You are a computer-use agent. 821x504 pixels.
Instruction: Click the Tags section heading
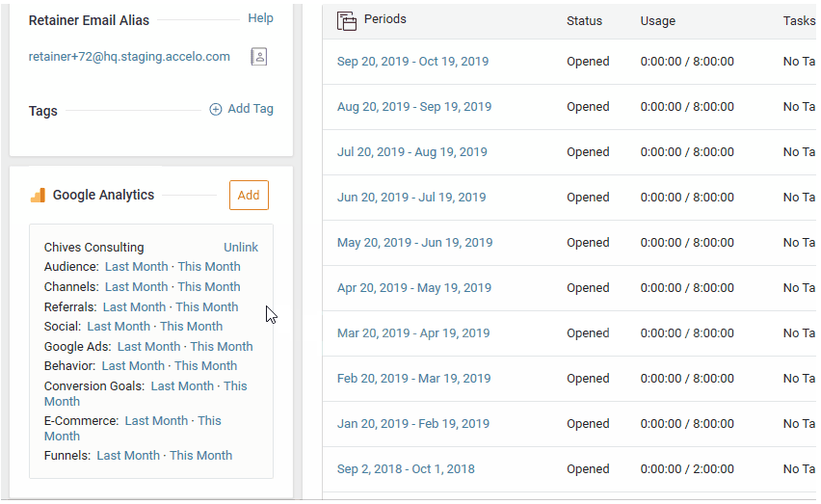click(43, 111)
